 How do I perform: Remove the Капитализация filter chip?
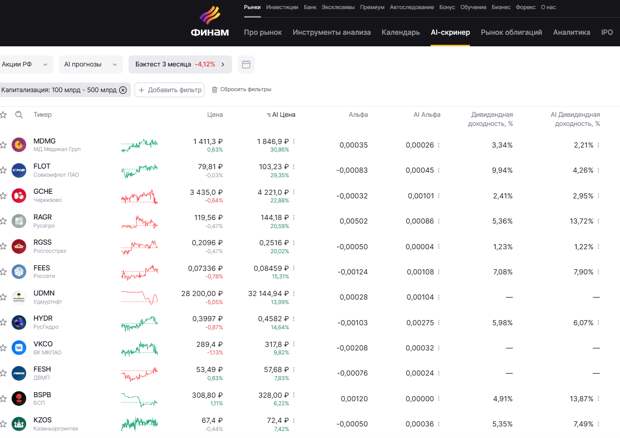pyautogui.click(x=123, y=90)
